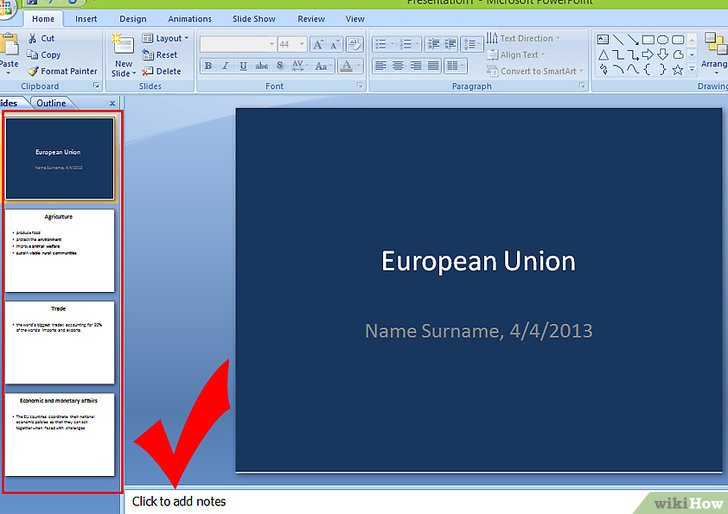Screen dimensions: 728x514
Task: Open the Font dialog launcher
Action: pyautogui.click(x=359, y=85)
